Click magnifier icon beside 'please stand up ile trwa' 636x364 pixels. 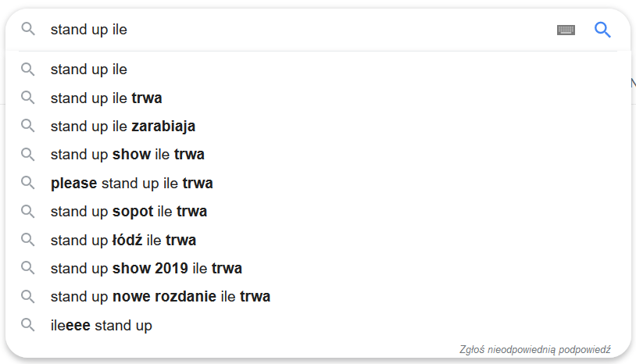[28, 184]
